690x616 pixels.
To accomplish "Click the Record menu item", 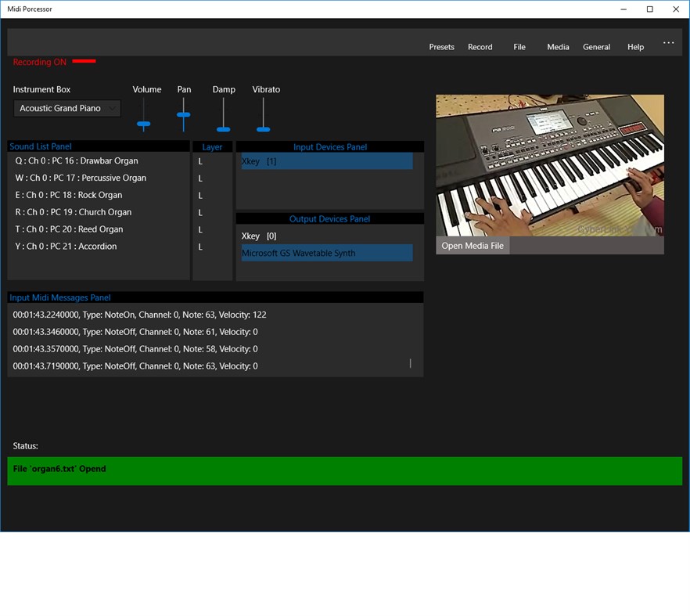I will 480,47.
